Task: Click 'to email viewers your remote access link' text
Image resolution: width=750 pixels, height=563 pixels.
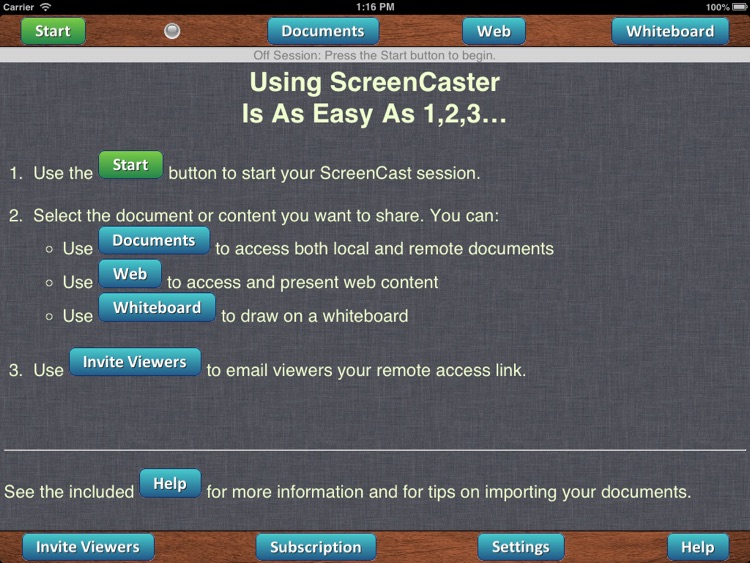Action: tap(366, 370)
